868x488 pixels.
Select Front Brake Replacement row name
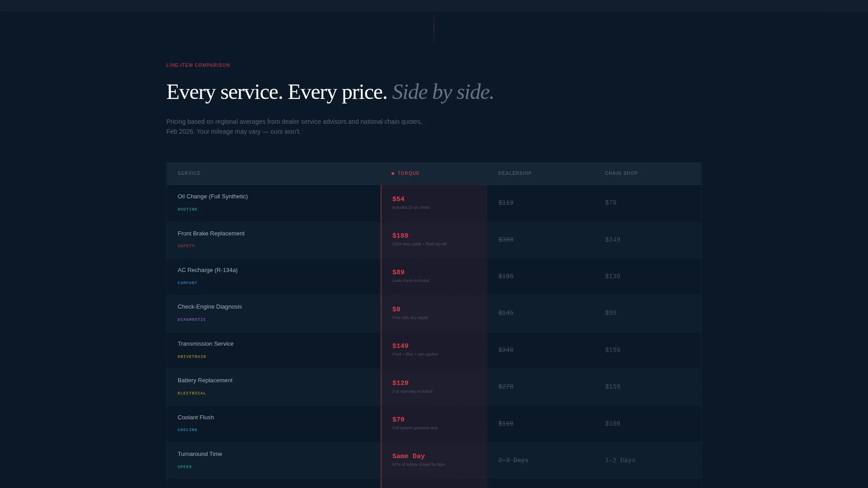click(211, 234)
